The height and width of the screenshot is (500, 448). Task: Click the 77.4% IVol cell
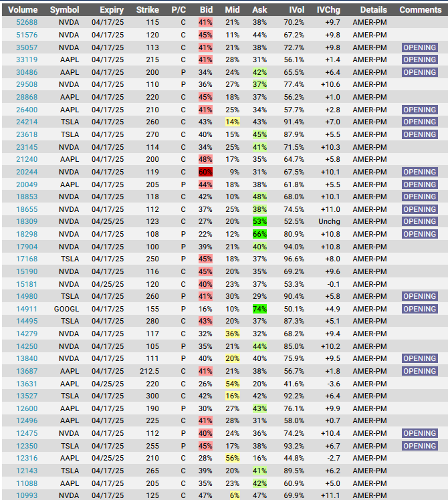(294, 84)
